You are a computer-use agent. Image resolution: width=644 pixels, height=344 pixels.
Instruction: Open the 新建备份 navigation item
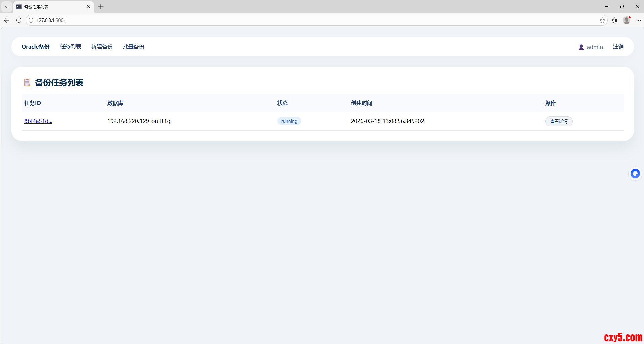click(102, 47)
